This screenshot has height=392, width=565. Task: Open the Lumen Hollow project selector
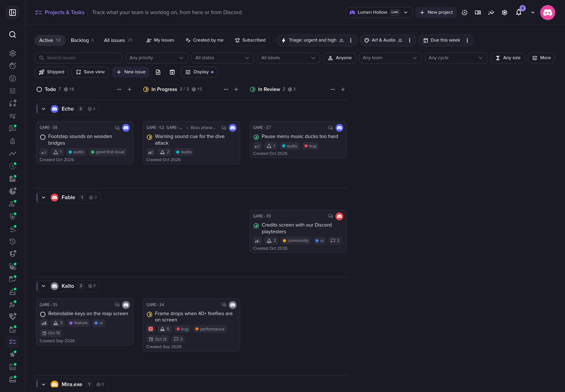(379, 13)
